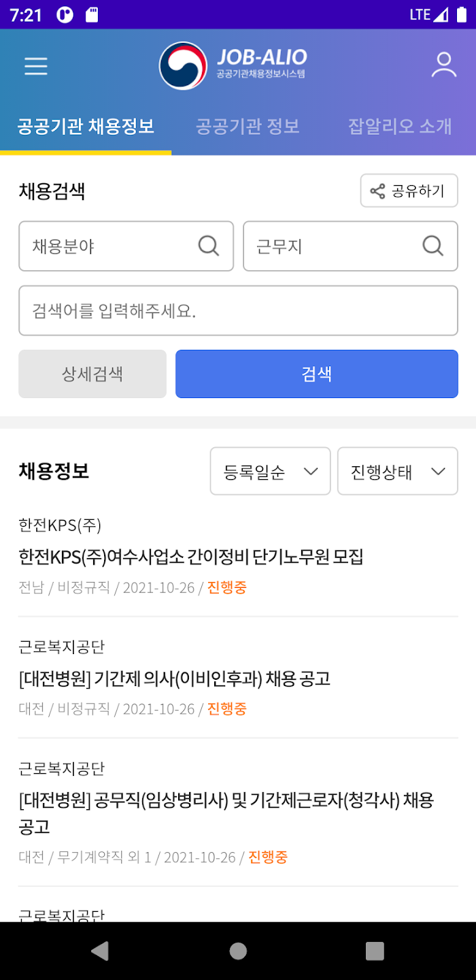Click the magnifier icon in the 근무지 field

tap(432, 246)
